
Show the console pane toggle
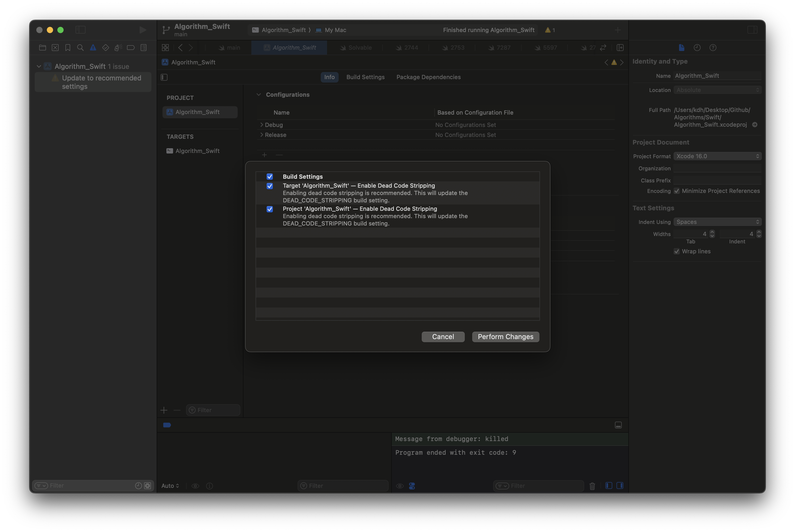tap(620, 485)
